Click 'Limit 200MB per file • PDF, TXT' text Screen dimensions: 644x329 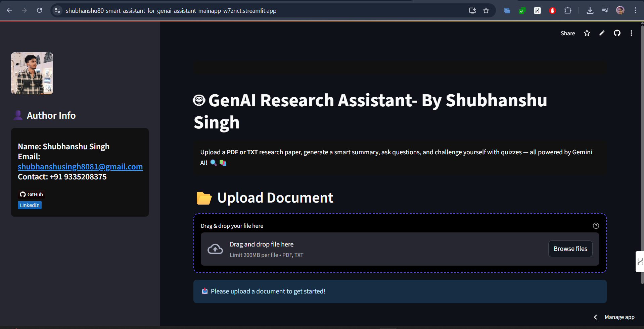[x=267, y=255]
